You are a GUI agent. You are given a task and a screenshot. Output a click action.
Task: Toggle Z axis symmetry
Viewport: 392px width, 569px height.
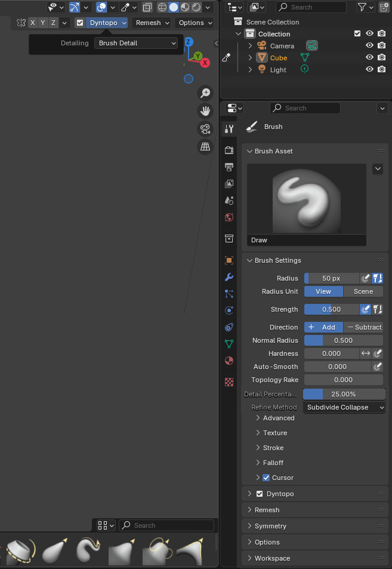53,23
